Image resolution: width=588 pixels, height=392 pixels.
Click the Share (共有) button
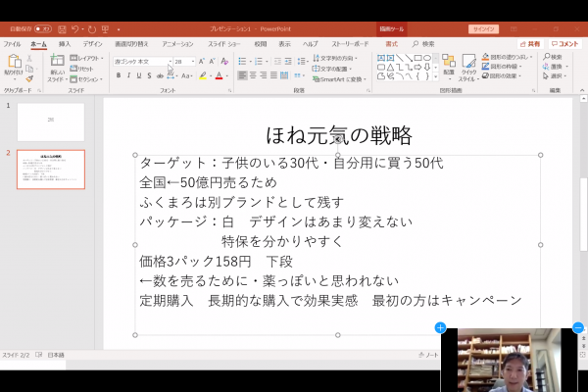(x=530, y=44)
